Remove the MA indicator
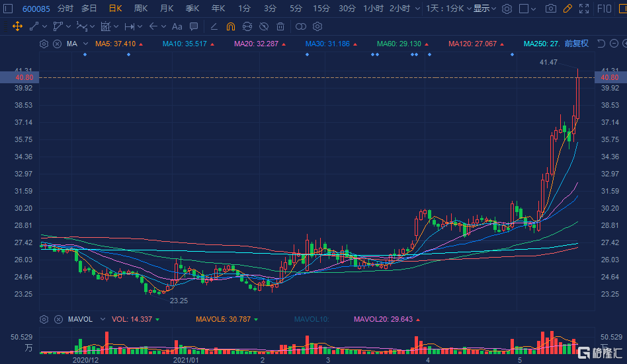 (x=57, y=44)
